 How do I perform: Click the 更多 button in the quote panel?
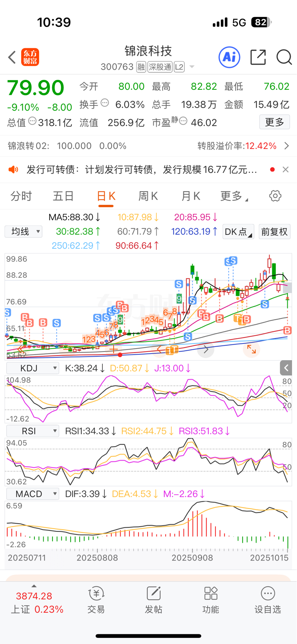click(x=275, y=122)
